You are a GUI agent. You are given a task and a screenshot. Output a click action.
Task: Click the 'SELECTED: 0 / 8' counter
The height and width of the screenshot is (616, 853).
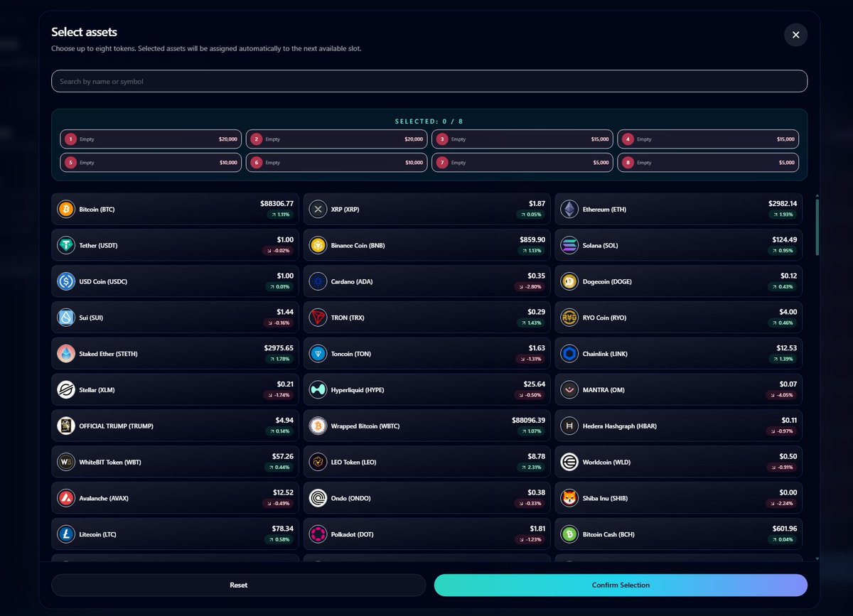tap(429, 121)
